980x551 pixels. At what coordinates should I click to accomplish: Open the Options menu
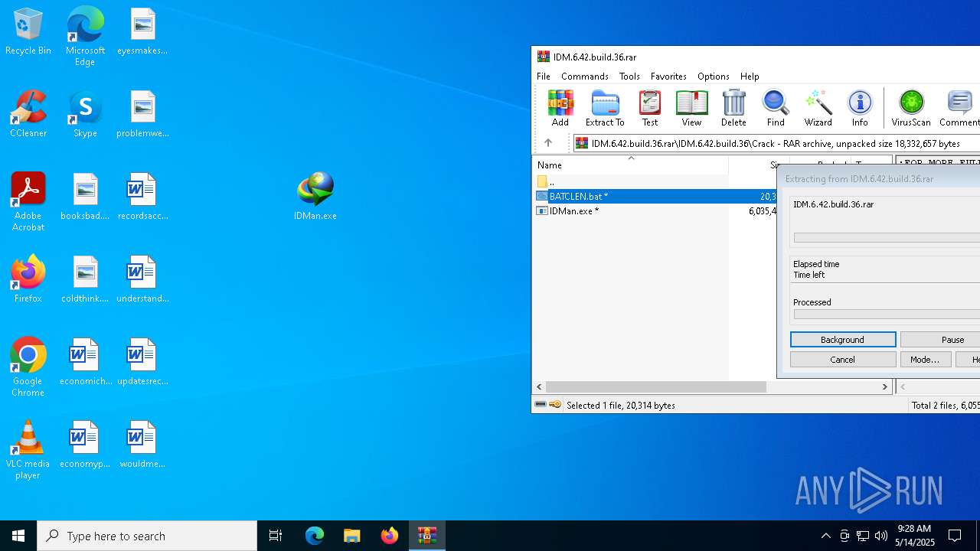pos(713,77)
